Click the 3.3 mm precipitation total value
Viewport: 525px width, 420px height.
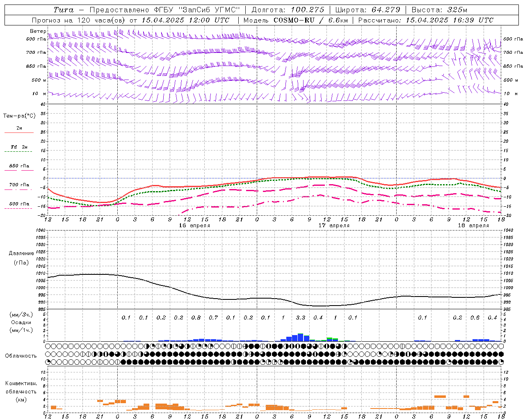(x=300, y=317)
